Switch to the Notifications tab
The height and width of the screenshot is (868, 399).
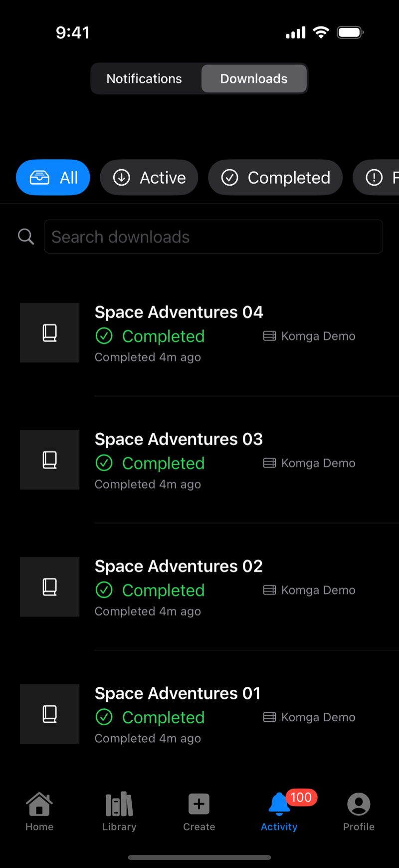pos(144,79)
